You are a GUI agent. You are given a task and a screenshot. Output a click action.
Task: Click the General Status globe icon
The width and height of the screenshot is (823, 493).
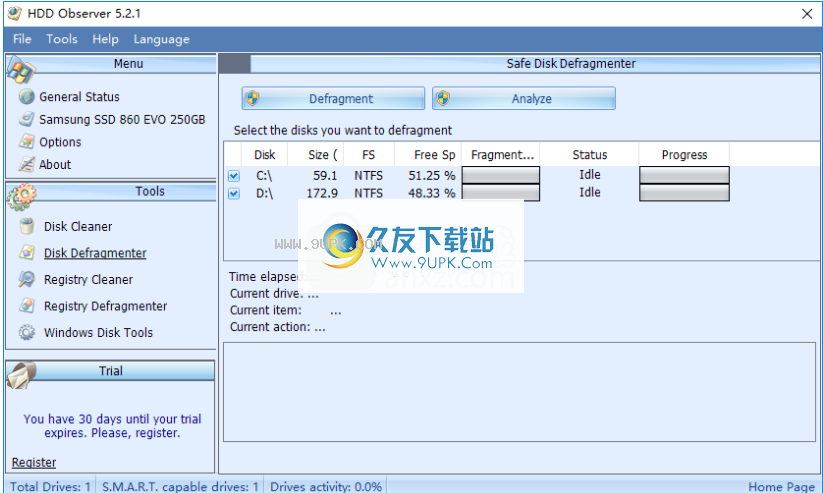(26, 97)
